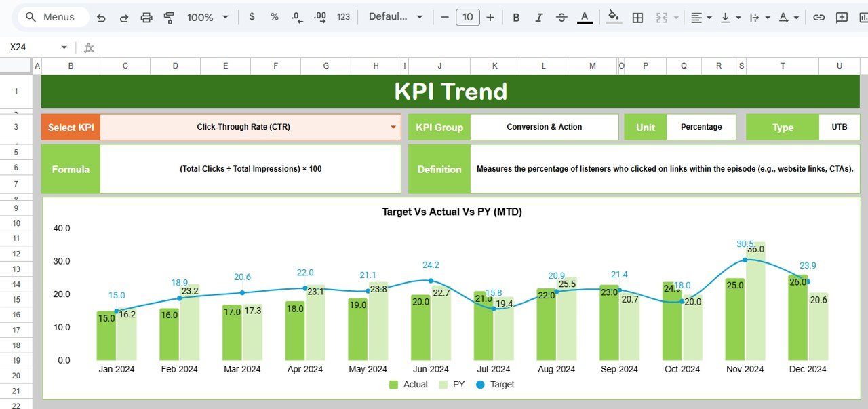Click the Redo button
Screen dimensions: 868x409
point(123,17)
